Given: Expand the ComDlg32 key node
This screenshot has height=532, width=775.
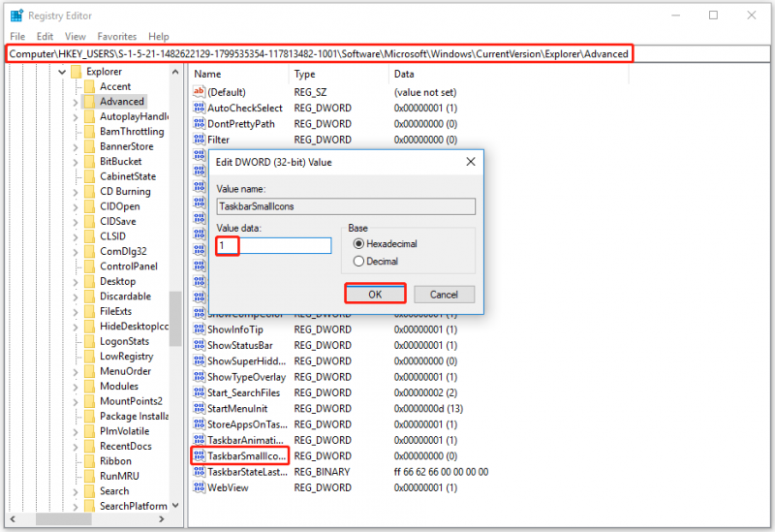Looking at the screenshot, I should [76, 252].
